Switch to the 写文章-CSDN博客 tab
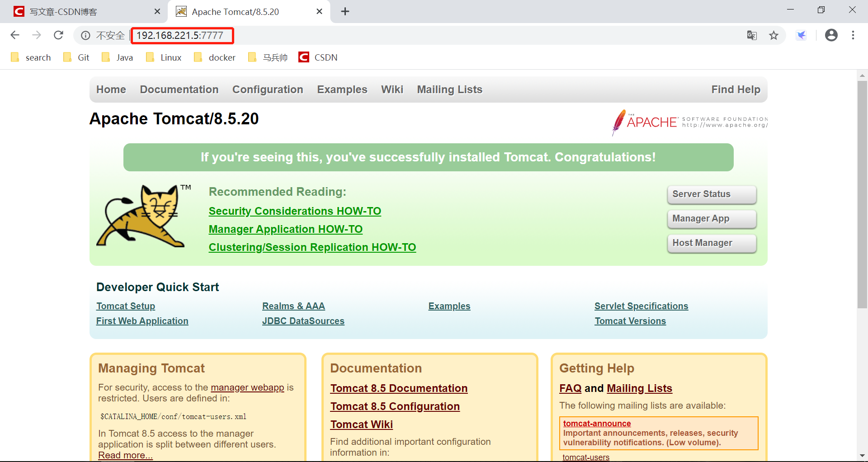 [84, 12]
